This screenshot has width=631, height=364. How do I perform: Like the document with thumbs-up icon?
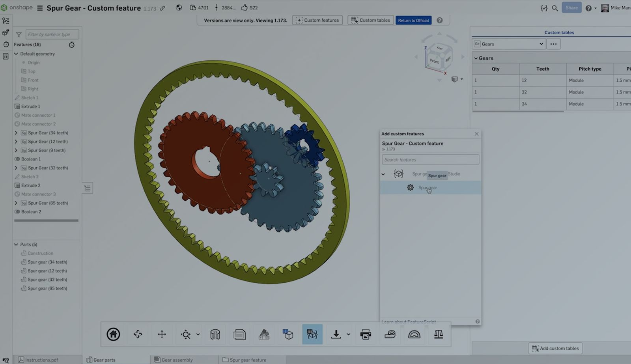(x=245, y=7)
